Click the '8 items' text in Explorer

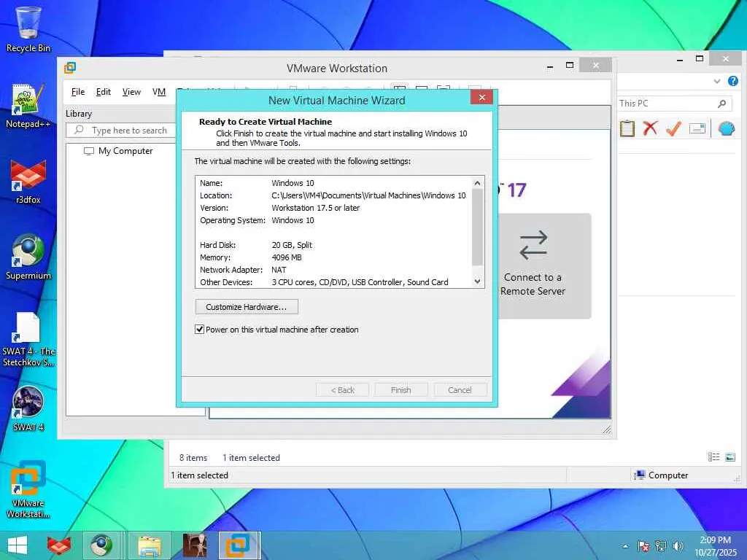[193, 458]
